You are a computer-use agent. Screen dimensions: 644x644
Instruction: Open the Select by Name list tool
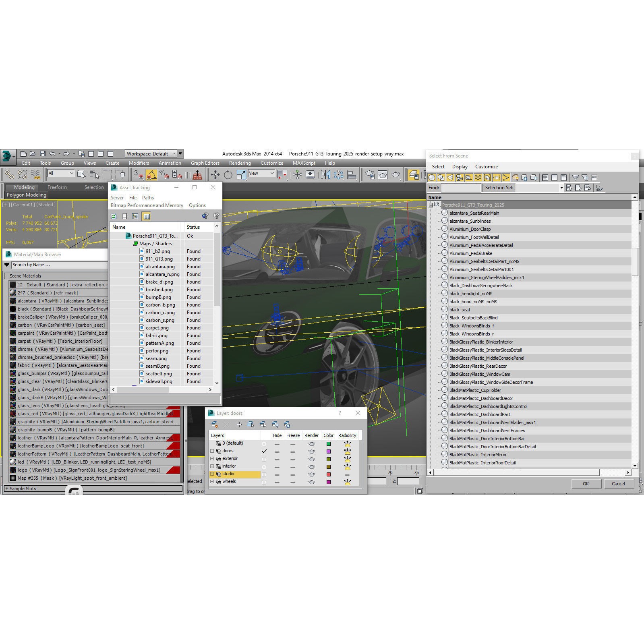94,174
